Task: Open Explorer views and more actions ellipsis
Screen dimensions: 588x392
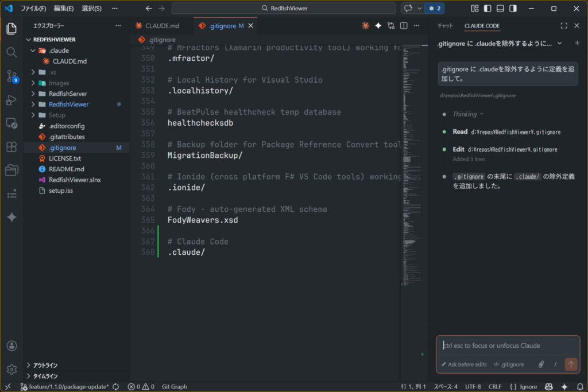Action: point(118,25)
